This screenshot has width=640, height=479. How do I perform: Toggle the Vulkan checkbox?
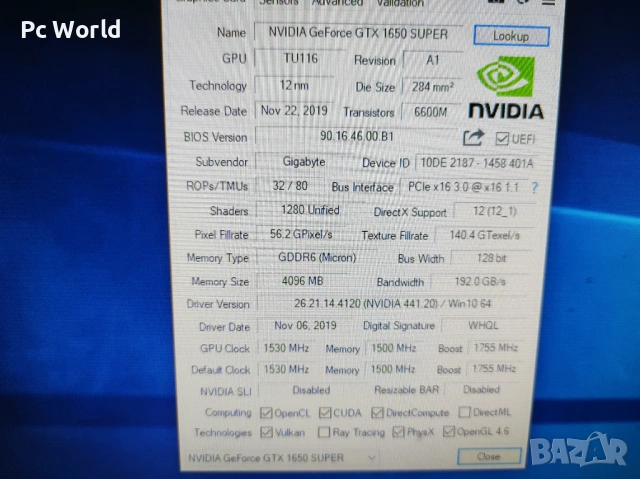pyautogui.click(x=266, y=432)
